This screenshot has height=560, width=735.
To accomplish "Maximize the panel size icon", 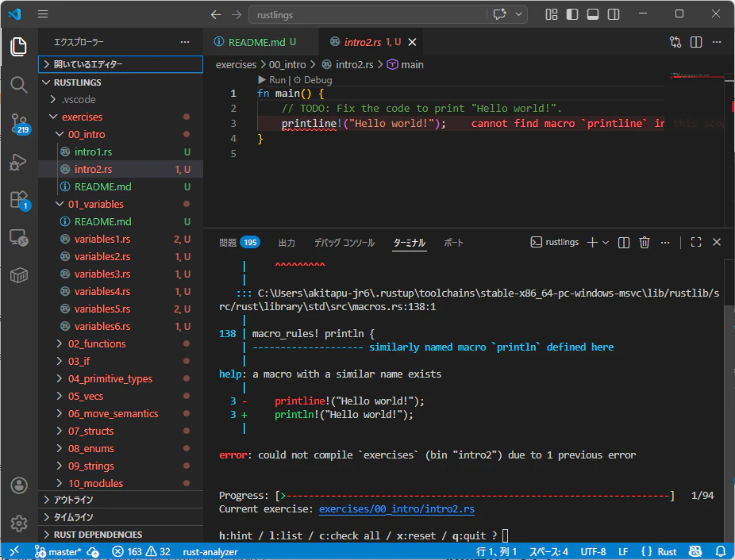I will point(696,242).
